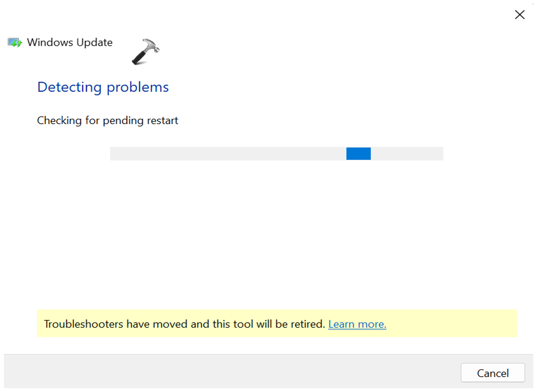Viewport: 537px width, 392px height.
Task: Click the blue progress indicator block
Action: pyautogui.click(x=358, y=154)
